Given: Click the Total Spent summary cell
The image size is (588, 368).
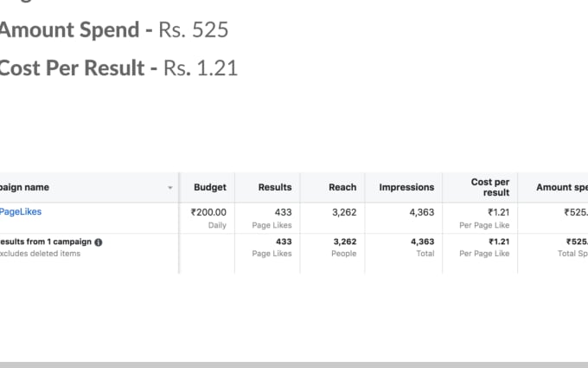Looking at the screenshot, I should tap(573, 248).
